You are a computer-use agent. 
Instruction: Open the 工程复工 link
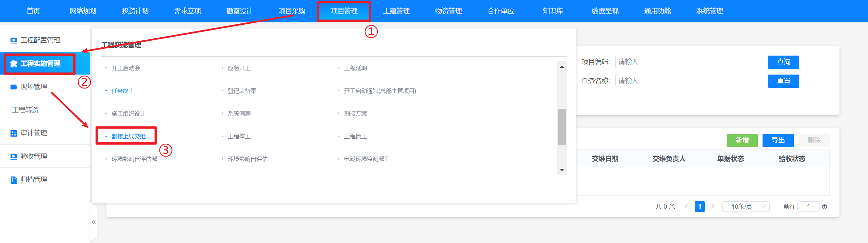click(355, 136)
